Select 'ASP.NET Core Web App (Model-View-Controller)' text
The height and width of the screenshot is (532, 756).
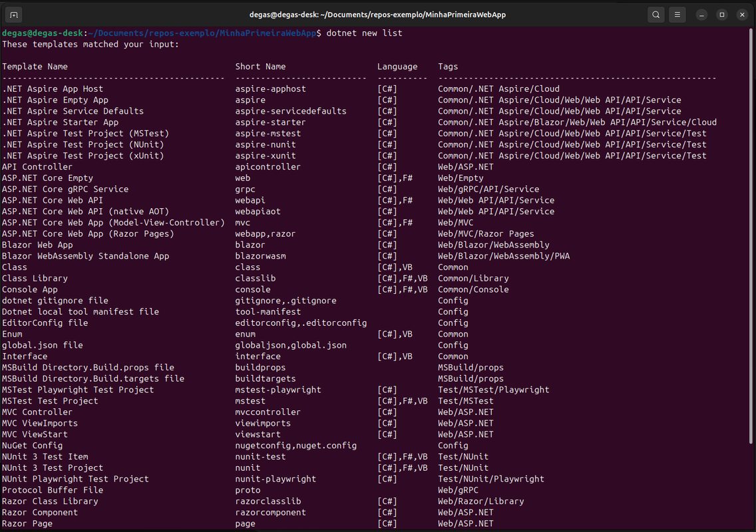(x=113, y=223)
